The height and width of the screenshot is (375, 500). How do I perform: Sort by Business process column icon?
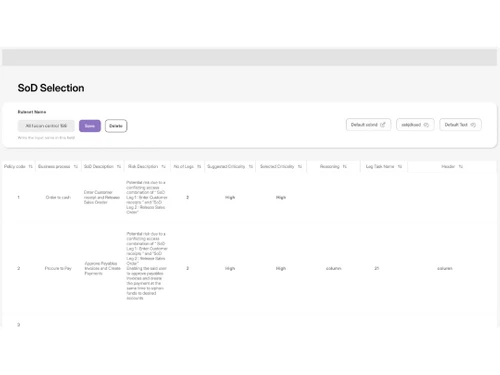76,166
